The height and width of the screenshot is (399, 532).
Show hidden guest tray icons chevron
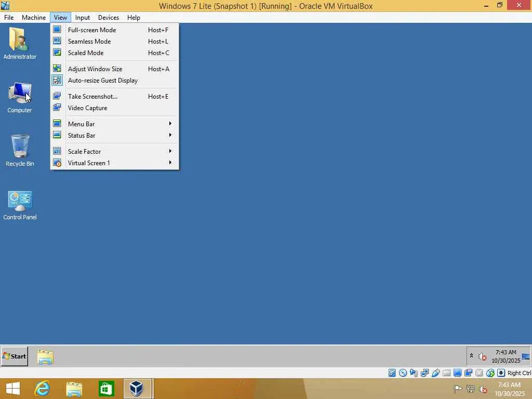[471, 356]
